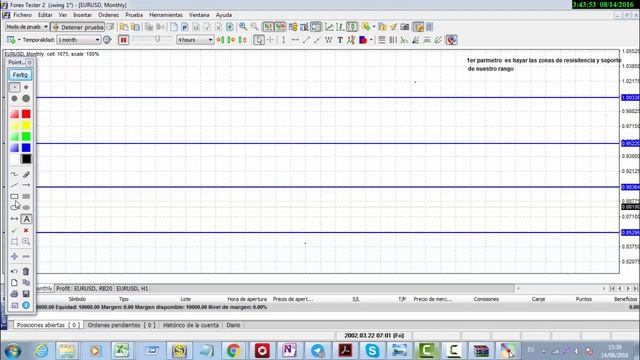Viewport: 640px width, 360px height.
Task: Pick the solid green color swatch
Action: [x=26, y=136]
